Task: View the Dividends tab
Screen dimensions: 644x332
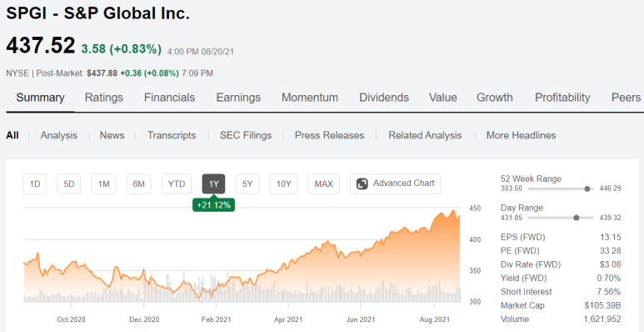Action: [384, 98]
